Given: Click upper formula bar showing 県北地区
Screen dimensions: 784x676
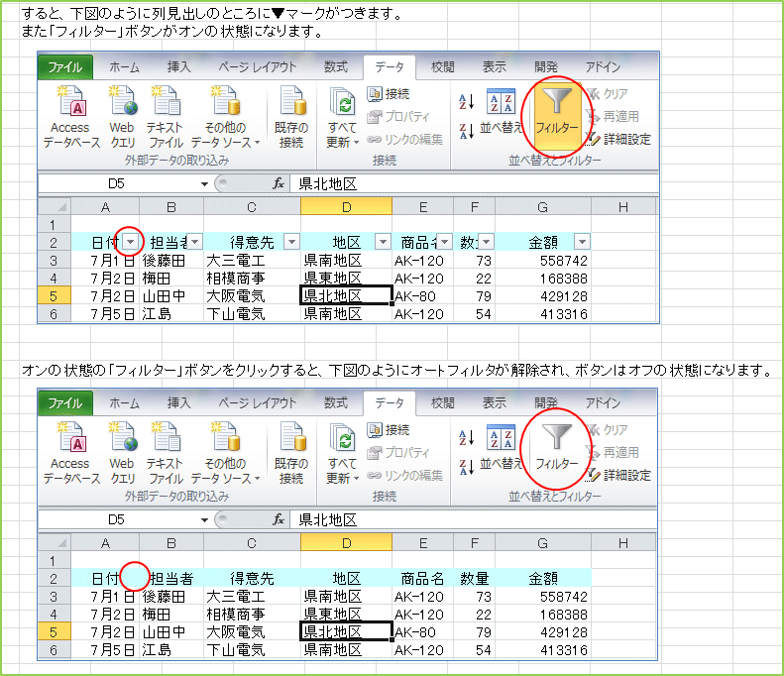Looking at the screenshot, I should (x=475, y=184).
